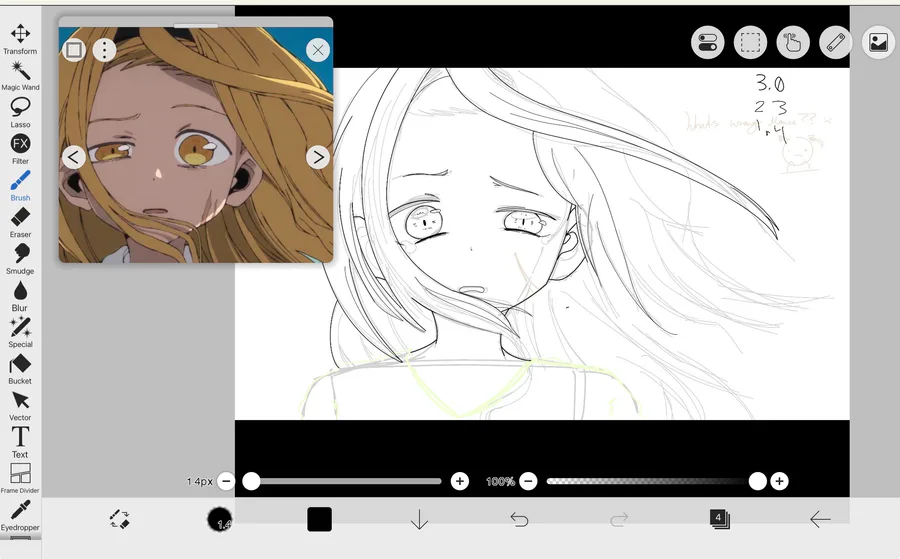Select the Bucket fill tool
This screenshot has width=900, height=559.
(x=20, y=370)
